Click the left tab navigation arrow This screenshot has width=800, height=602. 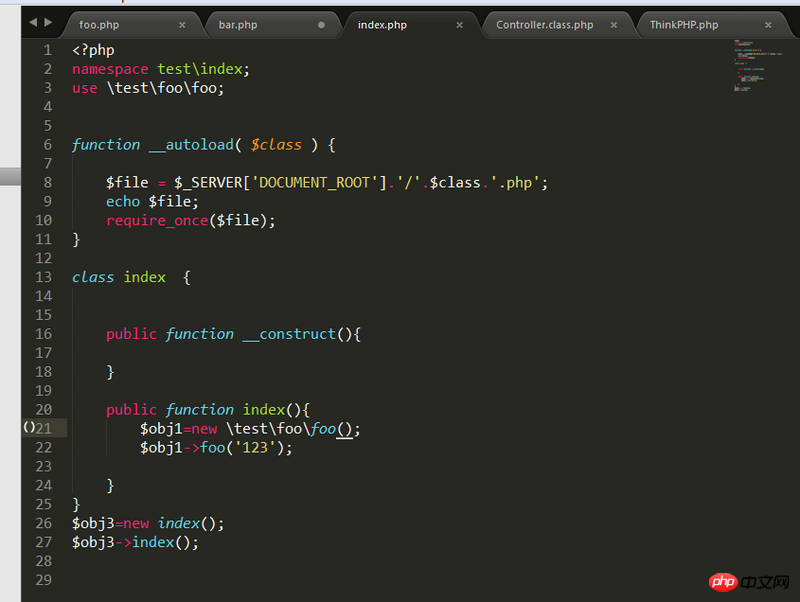33,22
